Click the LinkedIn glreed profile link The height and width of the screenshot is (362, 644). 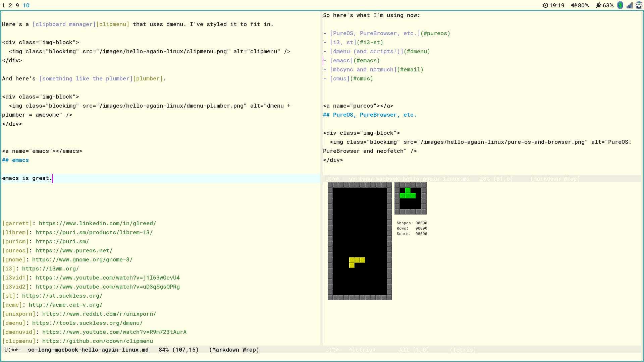(x=97, y=223)
